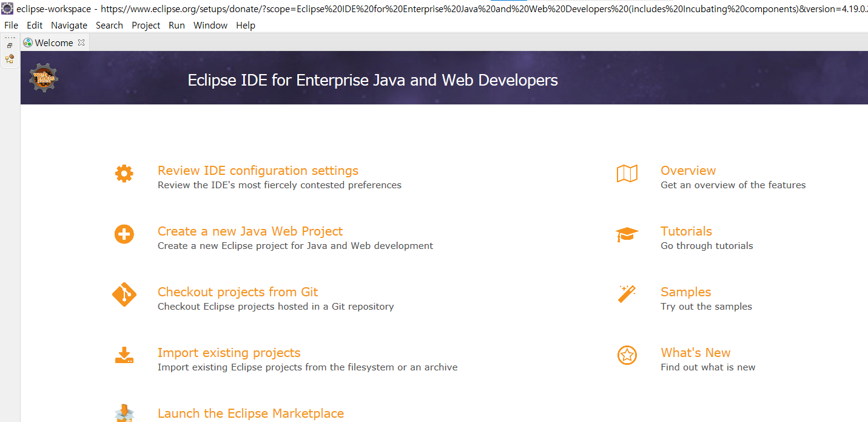Click the gear icon for IDE configuration

[x=124, y=174]
